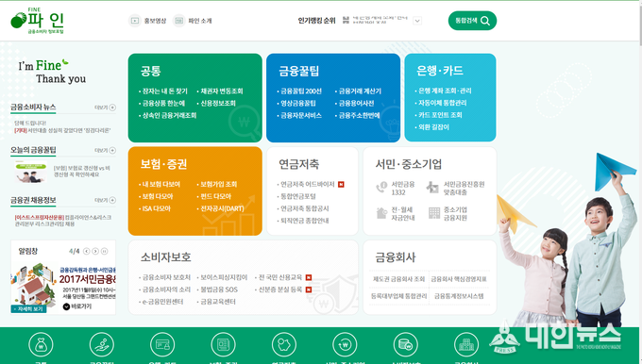Image resolution: width=642 pixels, height=364 pixels.
Task: Open 채권자 변동조회 link
Action: 221,91
